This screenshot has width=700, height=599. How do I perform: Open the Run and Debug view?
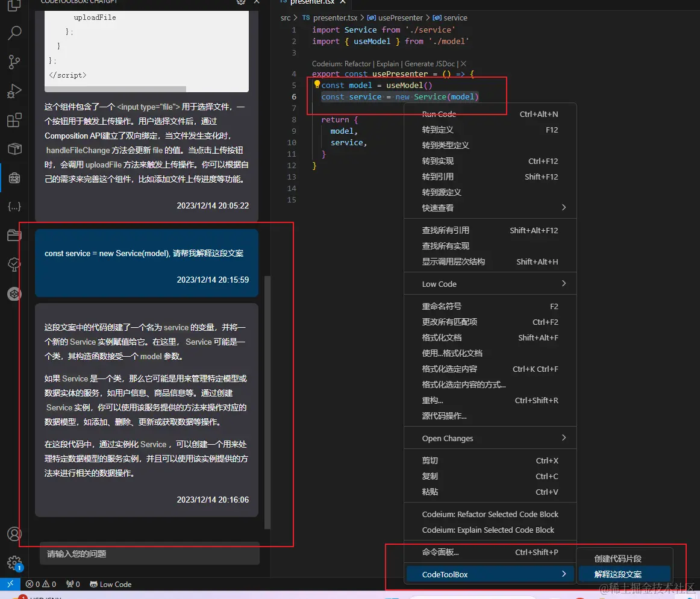[14, 91]
